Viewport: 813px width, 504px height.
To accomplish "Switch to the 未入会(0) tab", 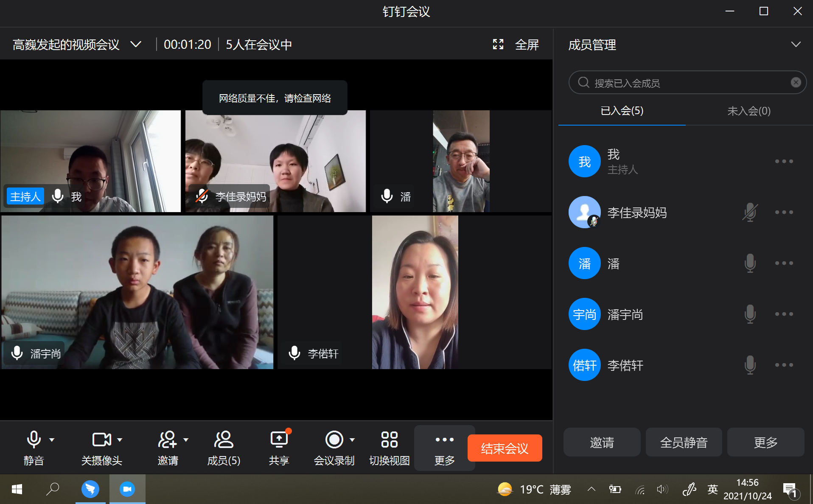I will click(749, 111).
